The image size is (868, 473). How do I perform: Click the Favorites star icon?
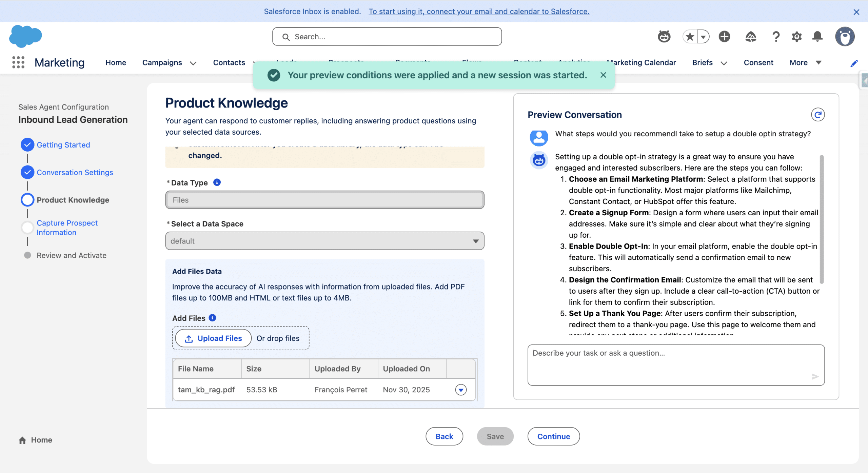pyautogui.click(x=690, y=36)
